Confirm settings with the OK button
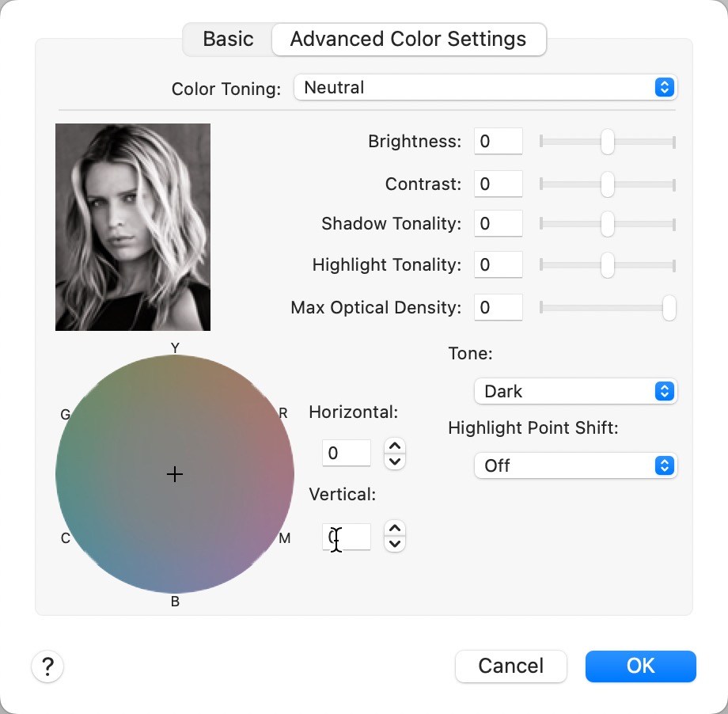The width and height of the screenshot is (728, 714). click(x=640, y=667)
